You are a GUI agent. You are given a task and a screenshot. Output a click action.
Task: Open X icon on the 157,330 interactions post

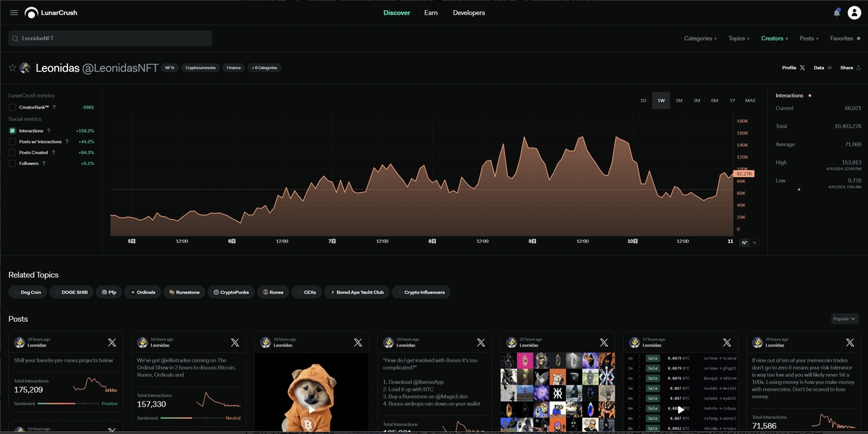click(x=235, y=342)
